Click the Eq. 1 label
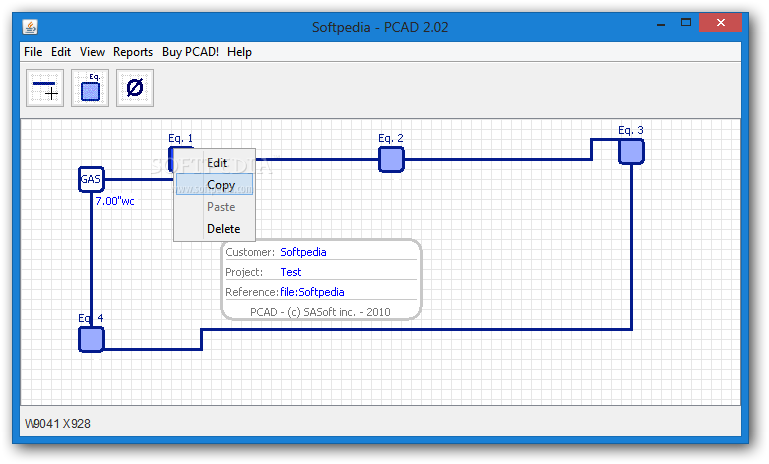The width and height of the screenshot is (769, 464). coord(180,138)
